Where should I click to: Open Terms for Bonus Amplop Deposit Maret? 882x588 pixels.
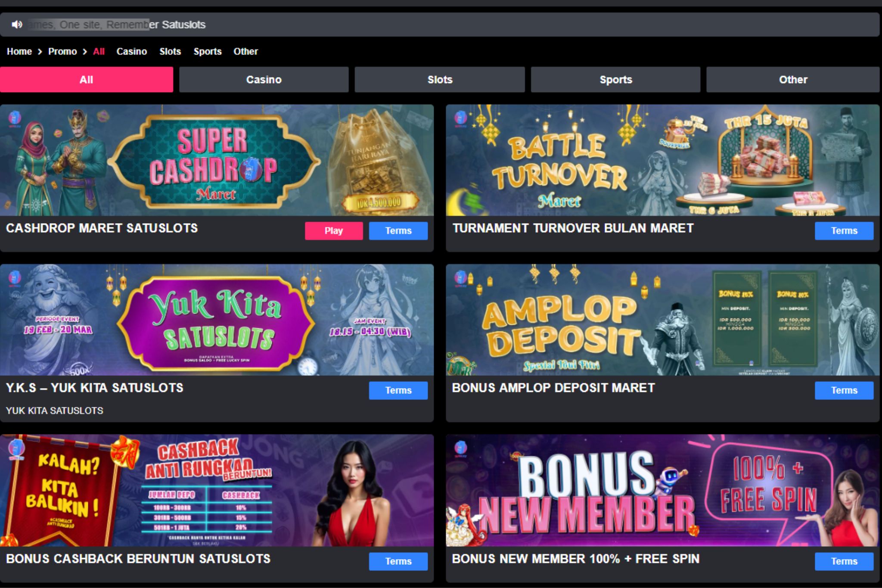844,390
